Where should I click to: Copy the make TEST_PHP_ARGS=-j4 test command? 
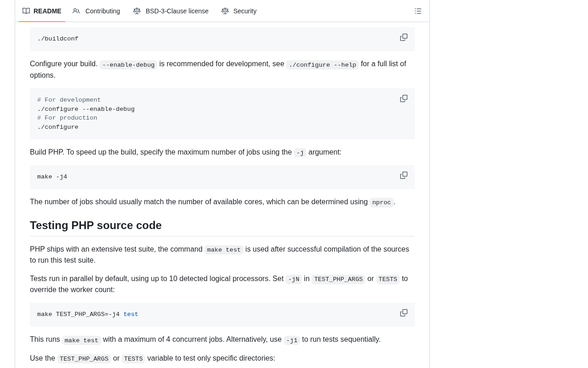(404, 313)
